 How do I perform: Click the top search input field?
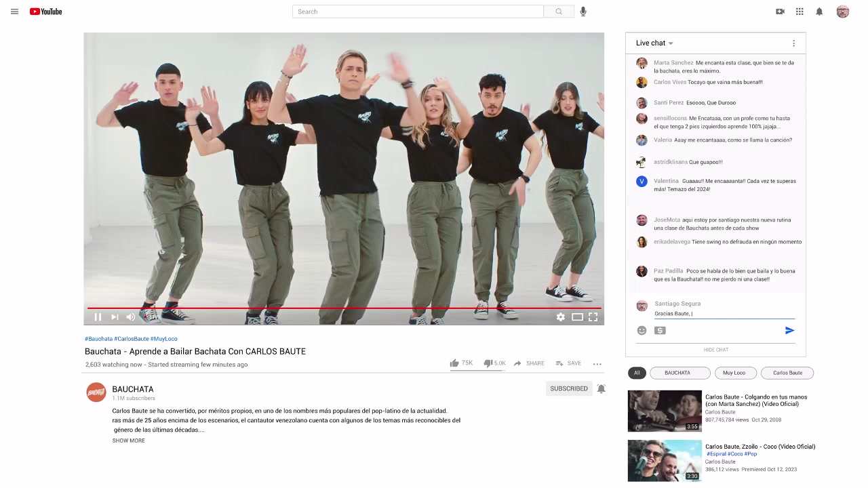coord(418,12)
